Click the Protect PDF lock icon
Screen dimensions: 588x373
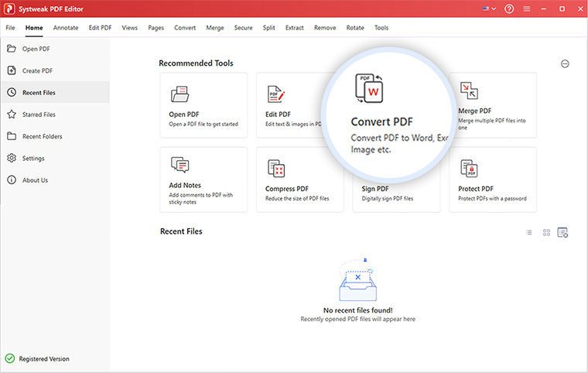(x=469, y=168)
